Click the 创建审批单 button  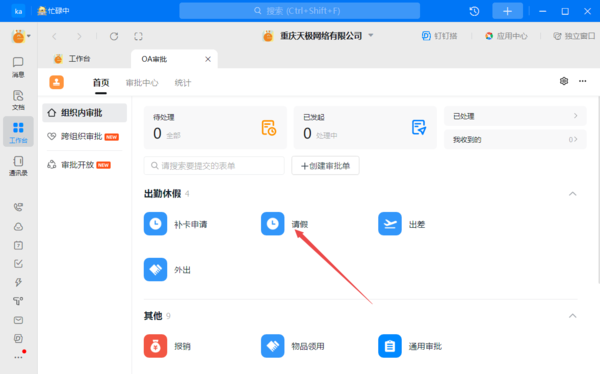tap(325, 166)
